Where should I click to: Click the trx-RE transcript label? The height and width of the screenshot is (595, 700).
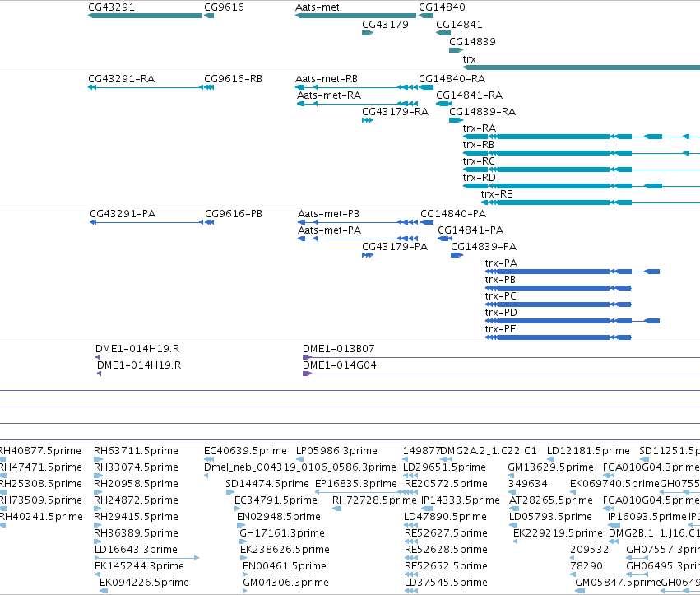(x=497, y=195)
